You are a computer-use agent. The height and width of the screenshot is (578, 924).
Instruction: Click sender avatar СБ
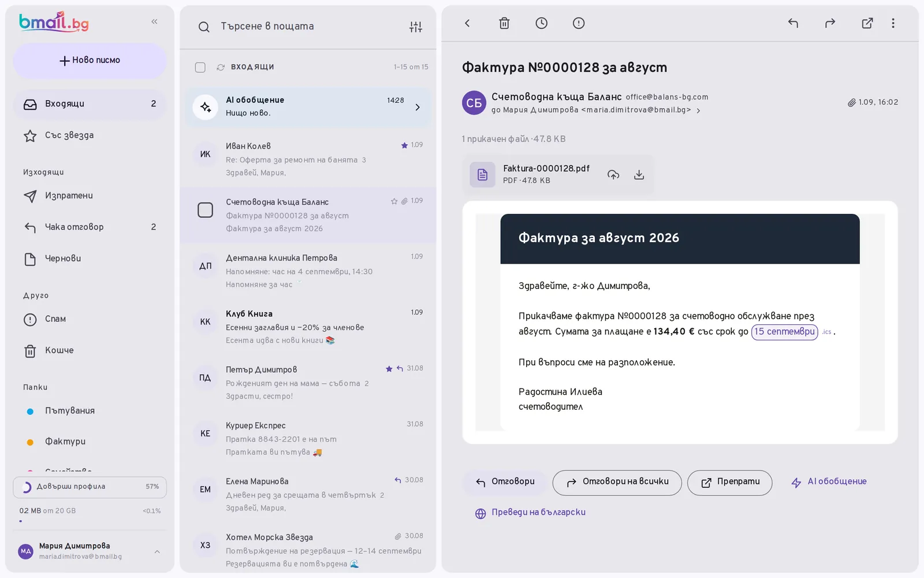[474, 103]
